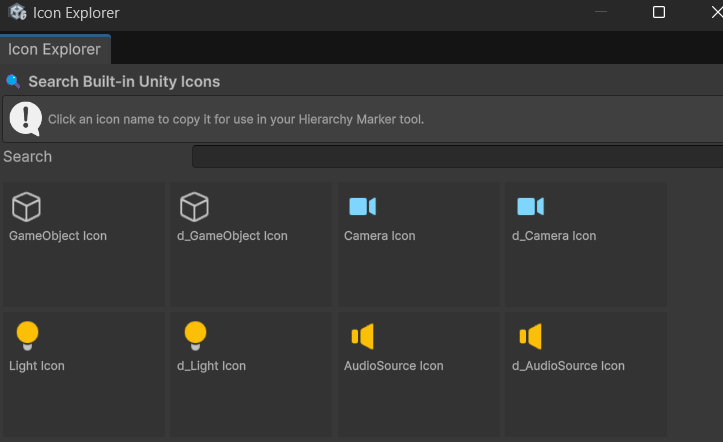Click the cube image above d_GameObject Icon label

(194, 207)
